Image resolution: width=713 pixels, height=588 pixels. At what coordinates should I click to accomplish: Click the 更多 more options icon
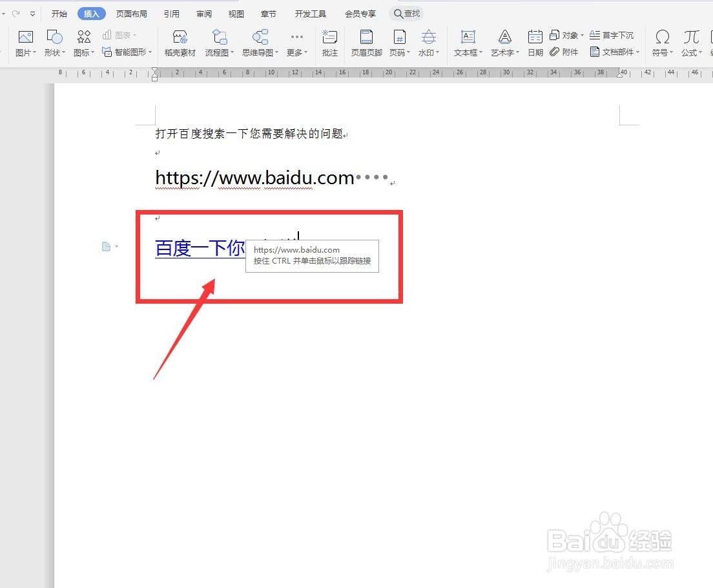[297, 37]
